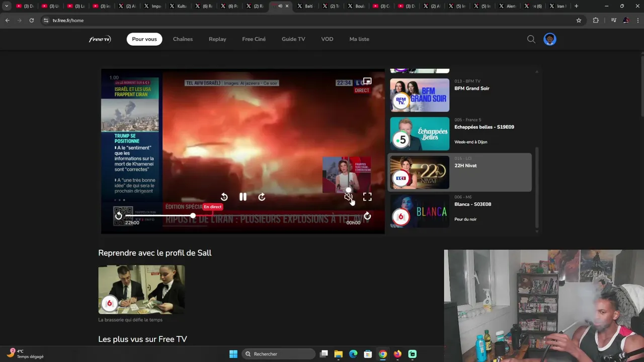
Task: Click the address bar URL tv.free.fr/home
Action: click(68, 21)
